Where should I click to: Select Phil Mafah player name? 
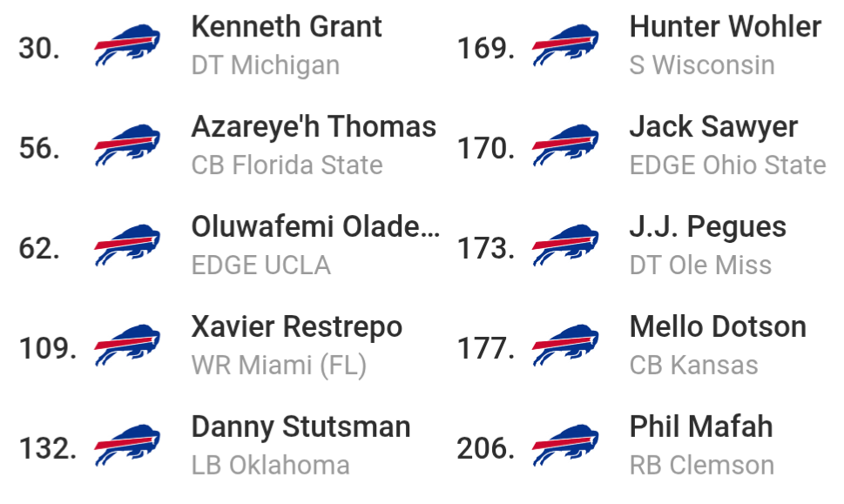[701, 427]
